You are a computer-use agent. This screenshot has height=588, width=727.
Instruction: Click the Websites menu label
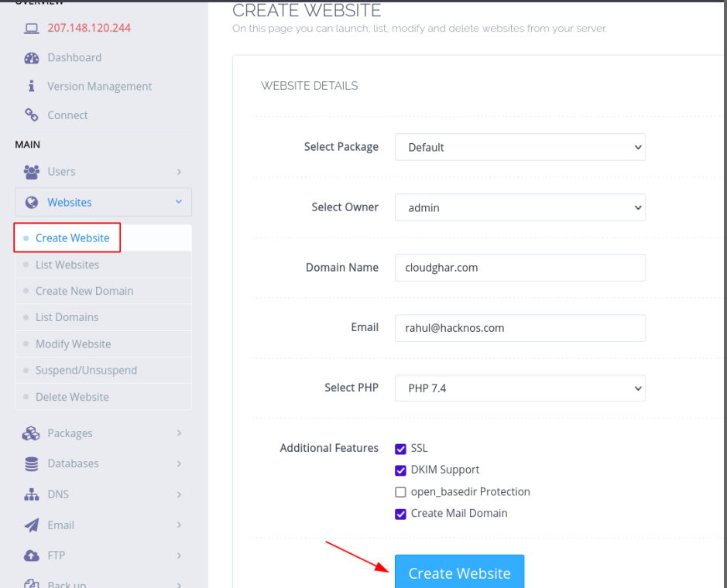[70, 203]
